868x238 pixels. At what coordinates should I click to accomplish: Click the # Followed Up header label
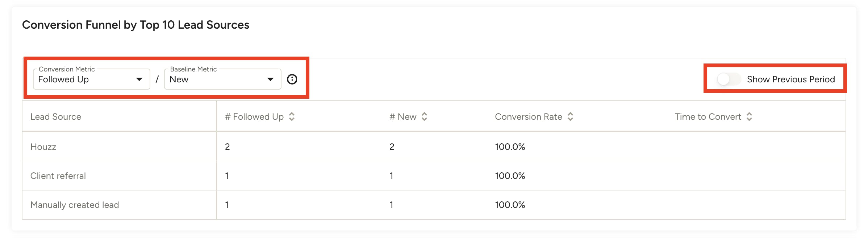254,116
